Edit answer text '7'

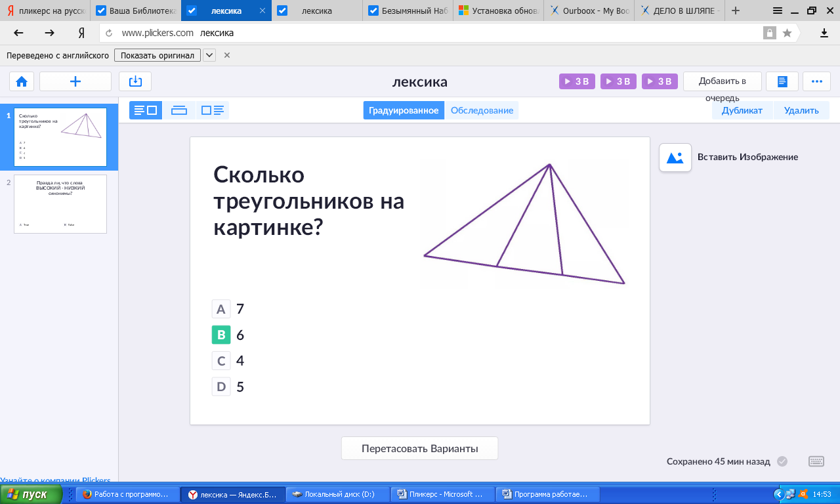click(x=240, y=309)
